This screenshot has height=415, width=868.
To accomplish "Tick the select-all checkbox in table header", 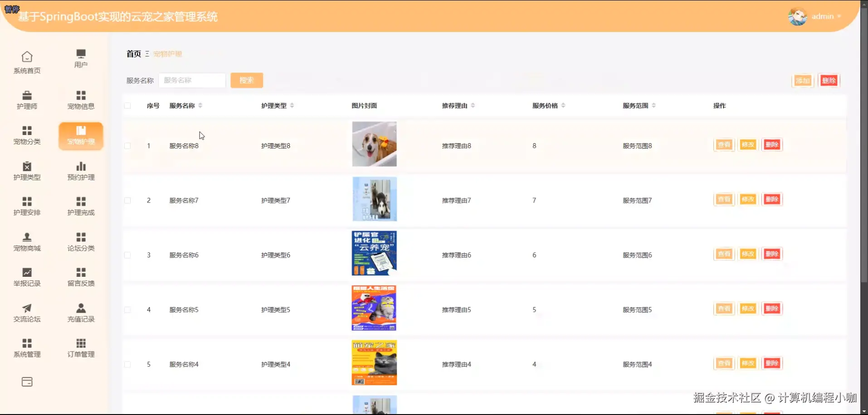I will [127, 106].
